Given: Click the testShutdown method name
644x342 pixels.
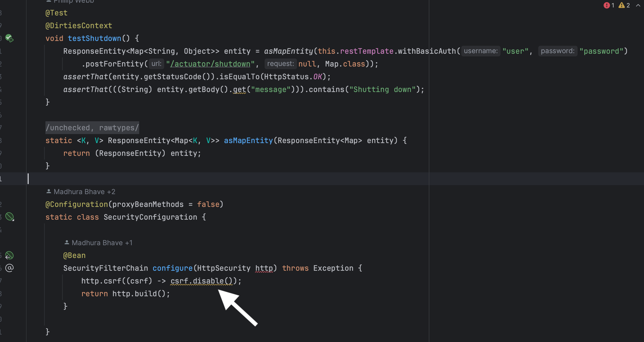Looking at the screenshot, I should [x=94, y=38].
